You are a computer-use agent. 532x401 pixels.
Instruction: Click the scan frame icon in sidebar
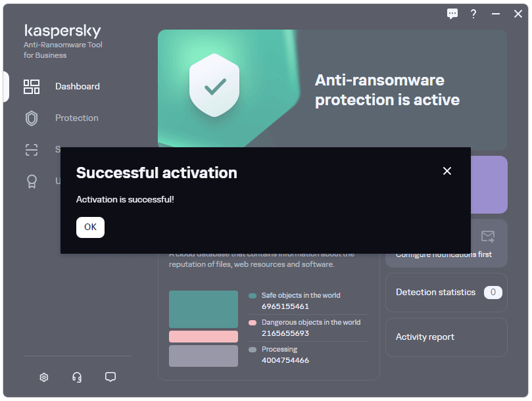(32, 150)
